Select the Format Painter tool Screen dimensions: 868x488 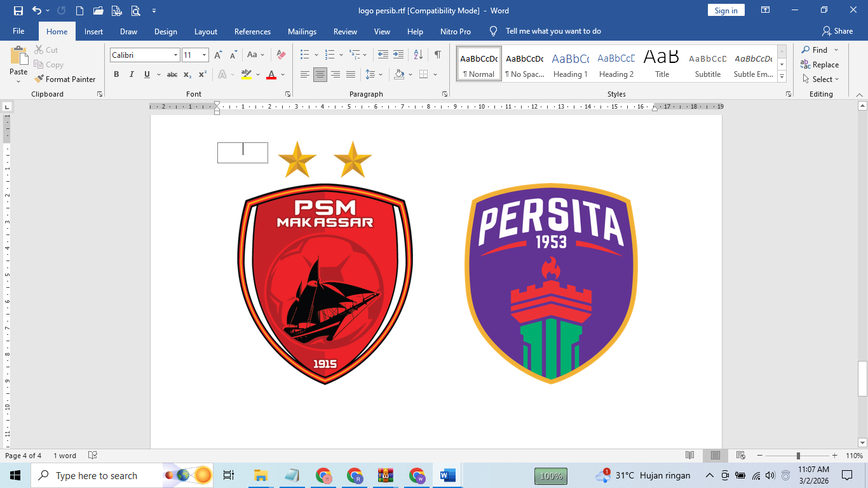click(66, 79)
